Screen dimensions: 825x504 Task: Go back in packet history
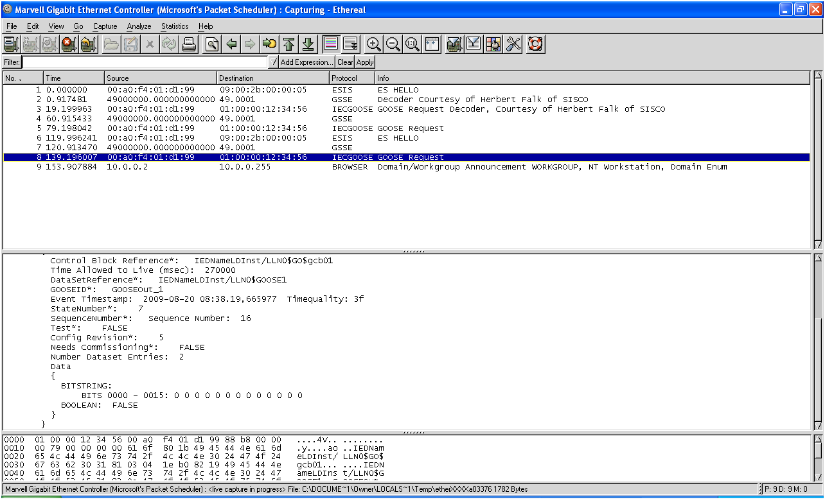(x=231, y=44)
